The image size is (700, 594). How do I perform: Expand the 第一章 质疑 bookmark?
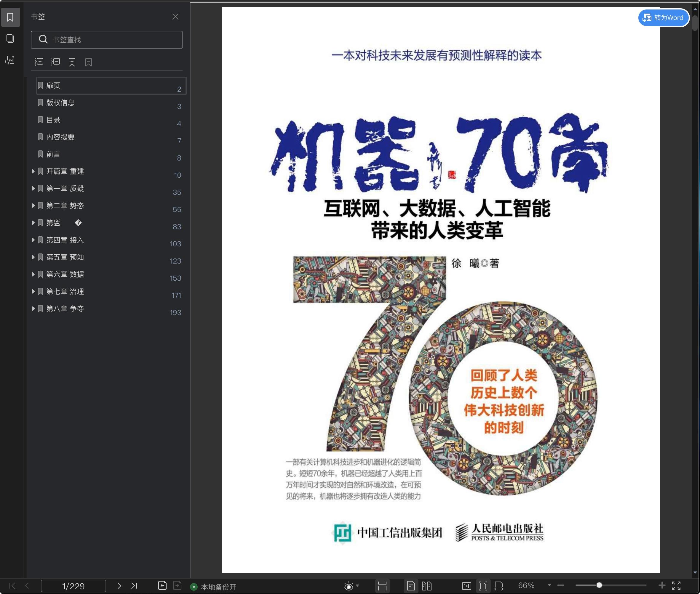pyautogui.click(x=33, y=188)
